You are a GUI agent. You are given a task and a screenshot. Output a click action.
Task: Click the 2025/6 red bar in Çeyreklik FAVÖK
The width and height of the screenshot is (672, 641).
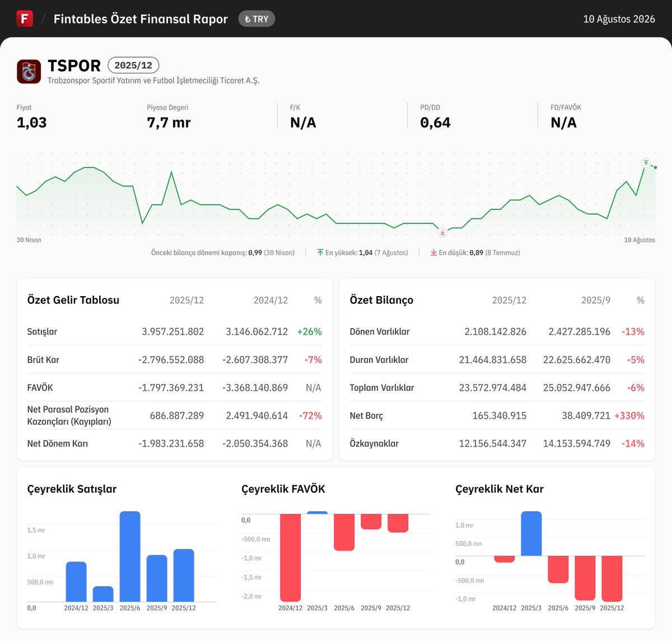click(344, 532)
